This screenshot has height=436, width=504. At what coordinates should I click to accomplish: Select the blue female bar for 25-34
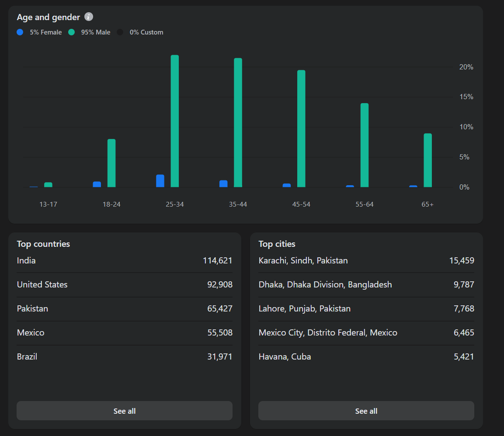[x=160, y=181]
